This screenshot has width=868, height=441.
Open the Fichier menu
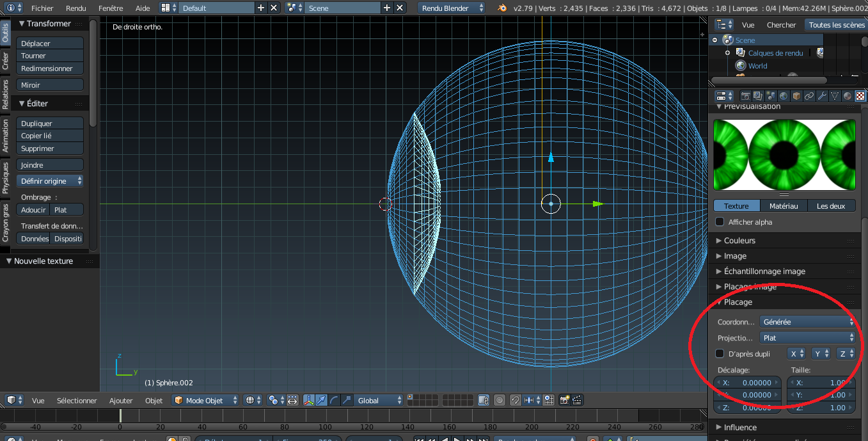tap(42, 8)
